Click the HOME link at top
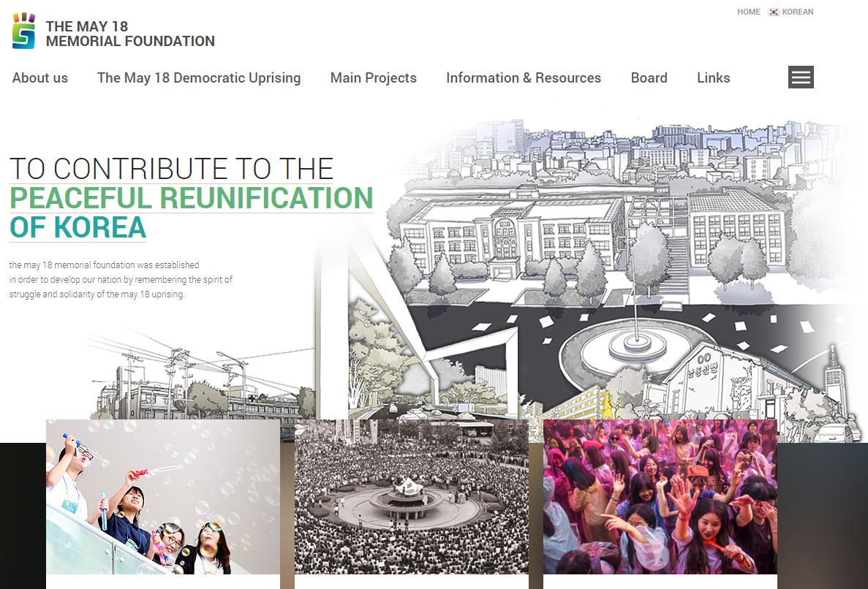 tap(748, 12)
